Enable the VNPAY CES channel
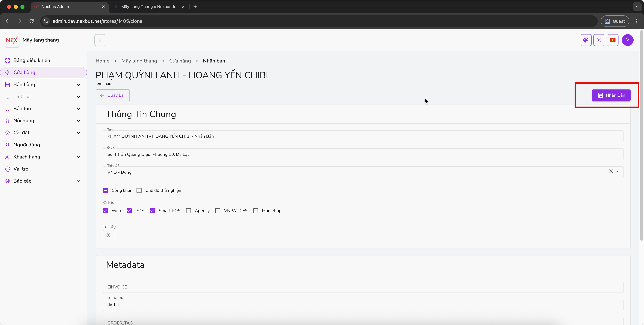Image resolution: width=644 pixels, height=325 pixels. pos(218,211)
